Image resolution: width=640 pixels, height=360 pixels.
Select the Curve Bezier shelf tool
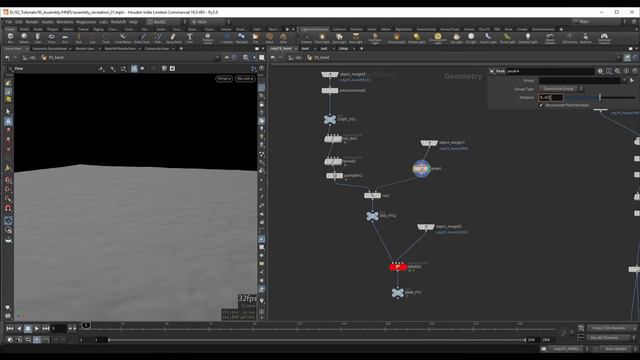122,38
